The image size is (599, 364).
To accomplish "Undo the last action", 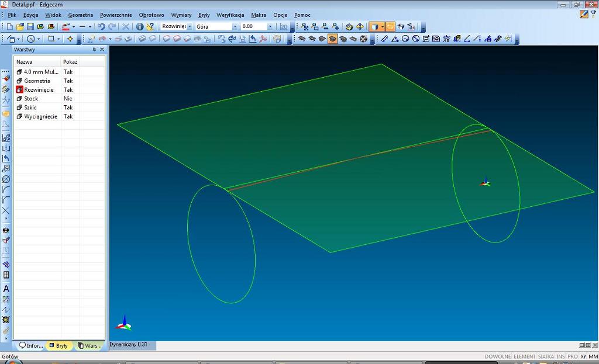I will point(101,27).
